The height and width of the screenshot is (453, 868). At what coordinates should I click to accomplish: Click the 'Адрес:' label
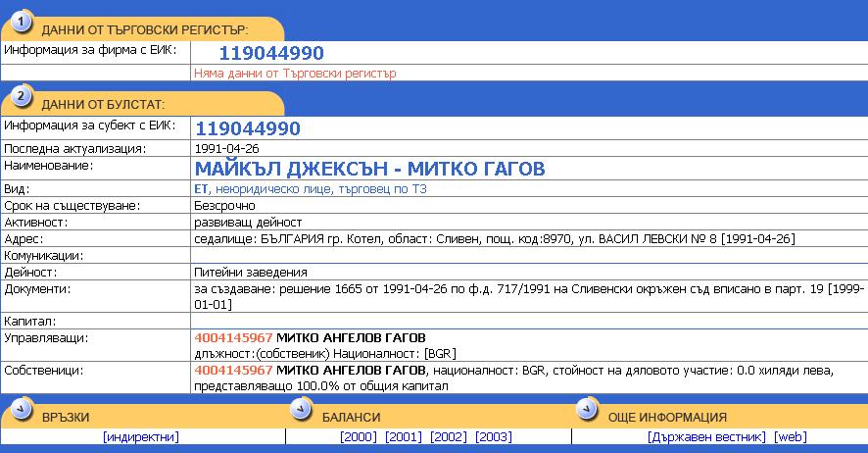tap(24, 239)
